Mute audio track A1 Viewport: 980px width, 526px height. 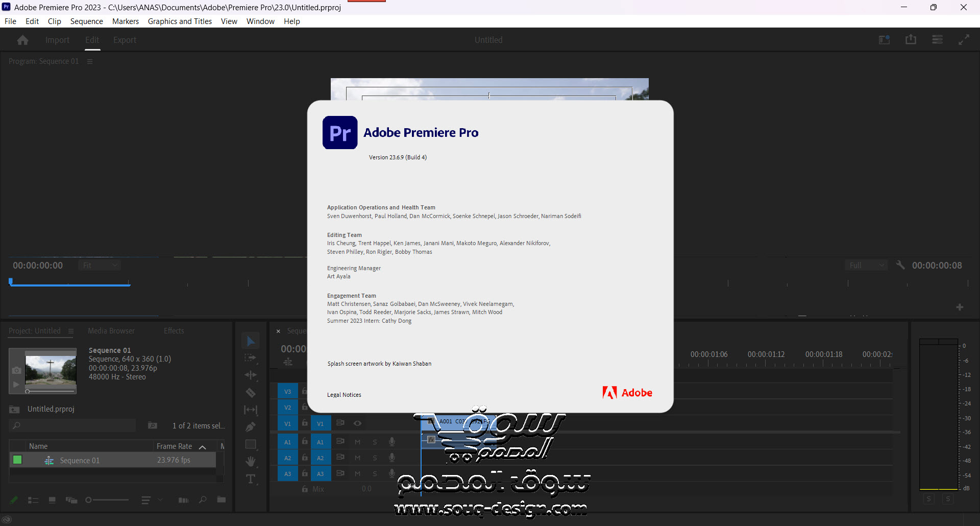[357, 442]
